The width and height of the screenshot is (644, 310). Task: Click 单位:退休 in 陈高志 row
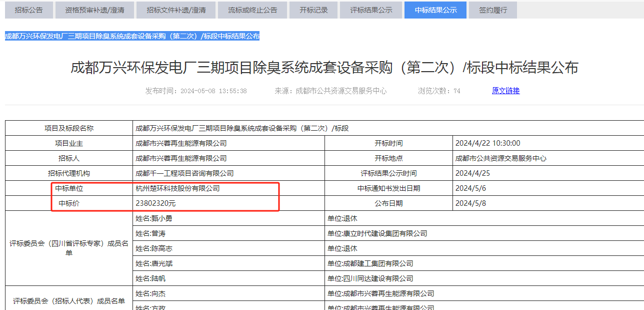tap(484, 248)
